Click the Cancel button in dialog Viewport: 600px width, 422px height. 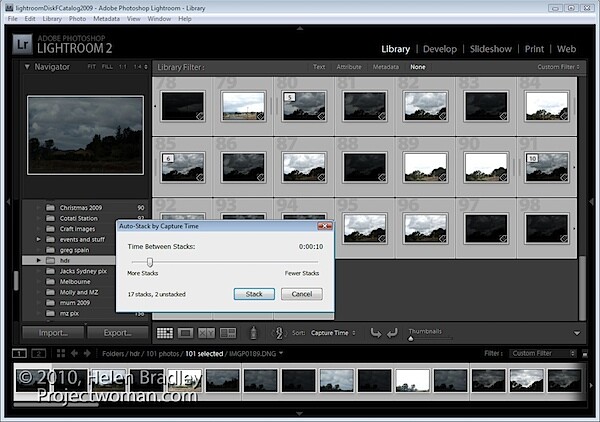point(302,294)
